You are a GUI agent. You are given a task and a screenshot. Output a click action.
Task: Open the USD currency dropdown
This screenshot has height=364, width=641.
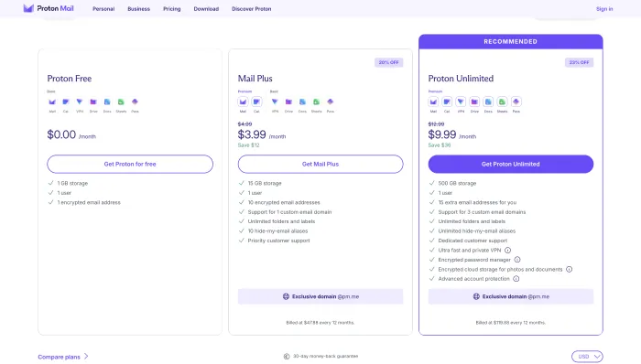pyautogui.click(x=587, y=357)
